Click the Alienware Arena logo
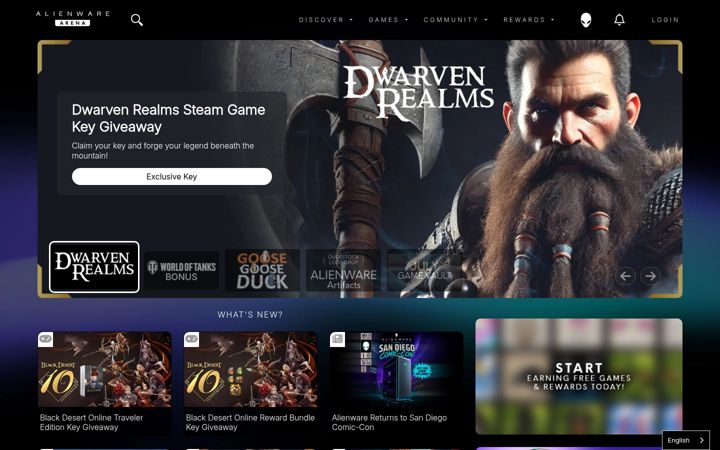 [73, 19]
